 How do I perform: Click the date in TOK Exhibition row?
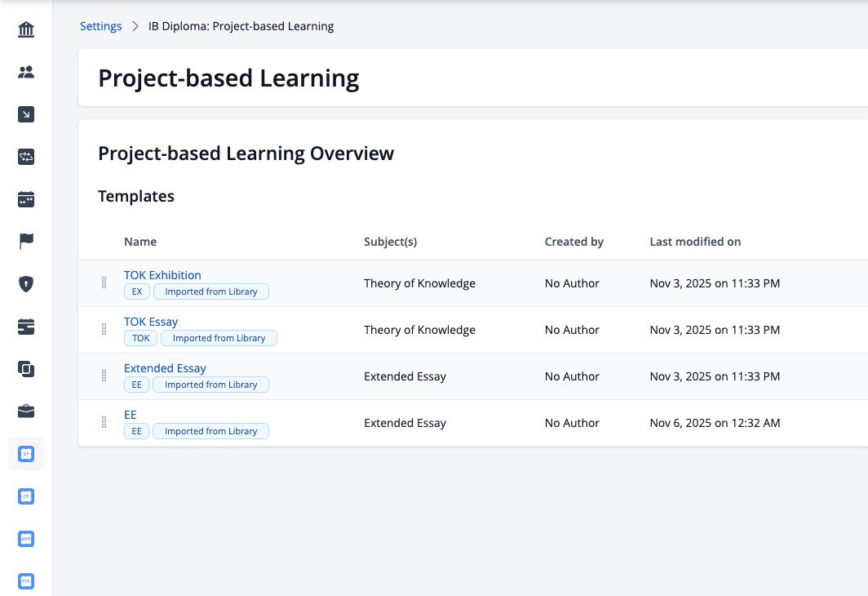pyautogui.click(x=715, y=283)
